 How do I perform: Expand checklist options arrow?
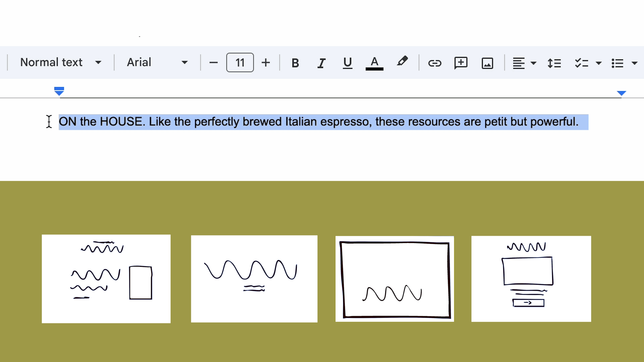[x=599, y=63]
